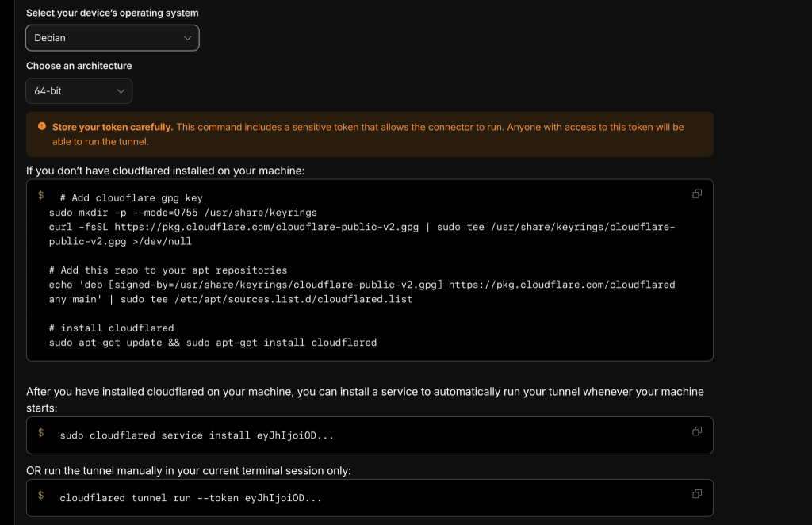Click the 'sudo cloudflared service install' command text
The width and height of the screenshot is (812, 525).
coord(197,435)
